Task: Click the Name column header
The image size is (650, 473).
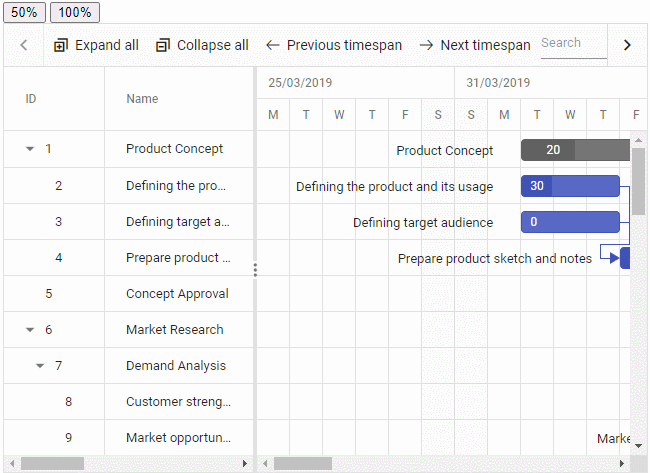Action: [x=142, y=99]
